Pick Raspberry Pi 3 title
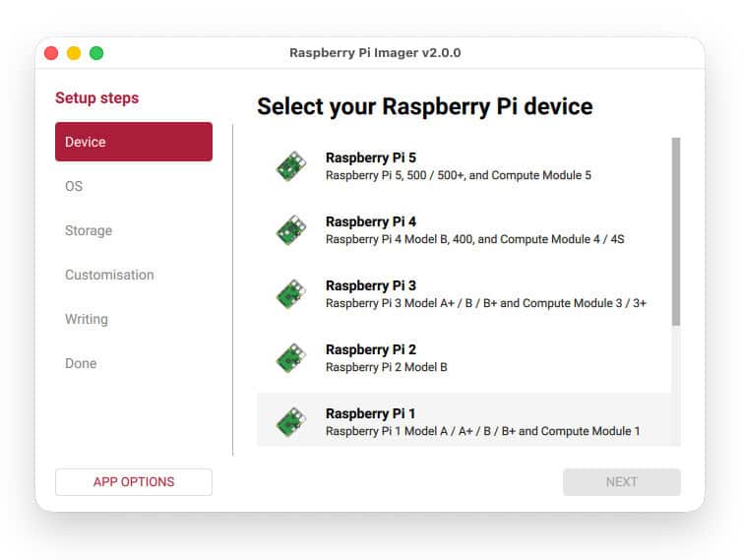This screenshot has width=745, height=560. [371, 285]
